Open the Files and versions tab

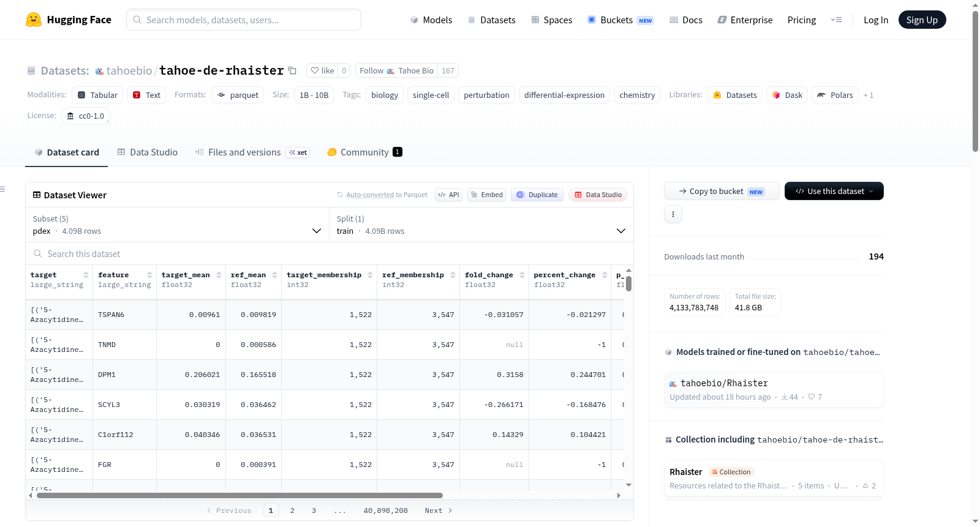pos(252,152)
